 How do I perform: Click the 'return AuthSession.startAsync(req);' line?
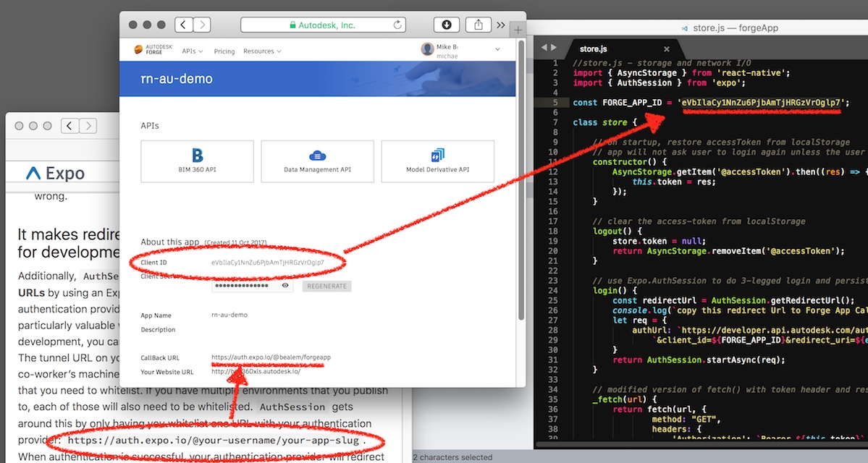(x=699, y=360)
